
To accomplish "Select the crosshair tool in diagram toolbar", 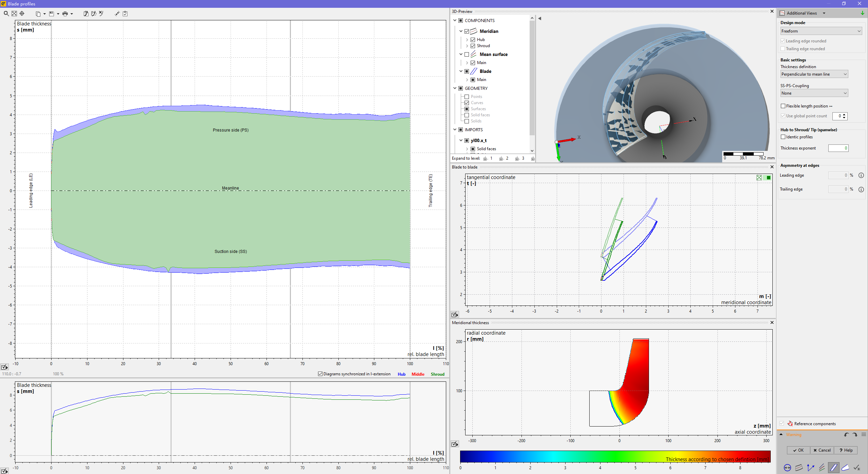I will [22, 14].
